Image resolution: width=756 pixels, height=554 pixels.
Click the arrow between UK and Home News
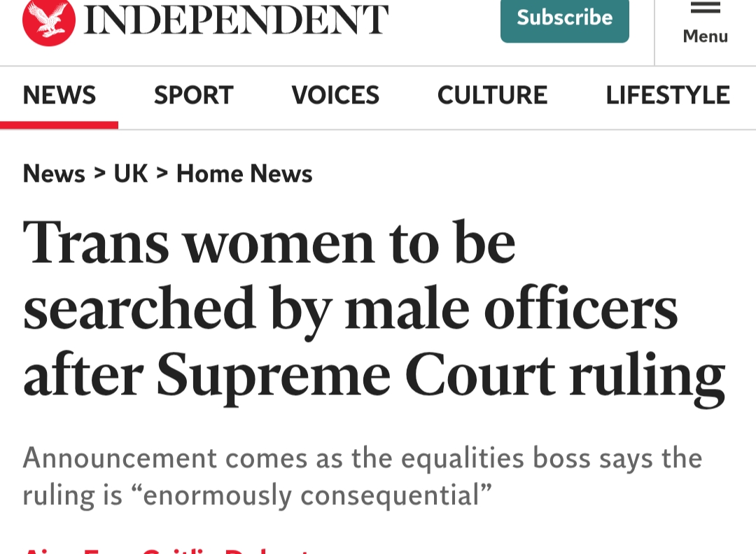pos(162,173)
